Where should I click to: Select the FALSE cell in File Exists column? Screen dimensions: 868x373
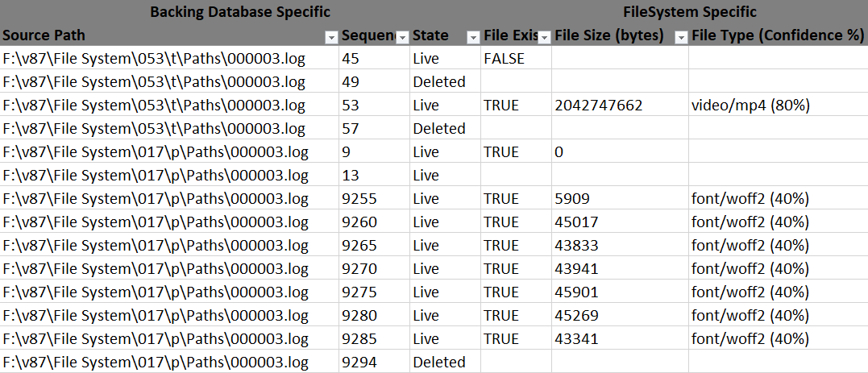[x=516, y=59]
